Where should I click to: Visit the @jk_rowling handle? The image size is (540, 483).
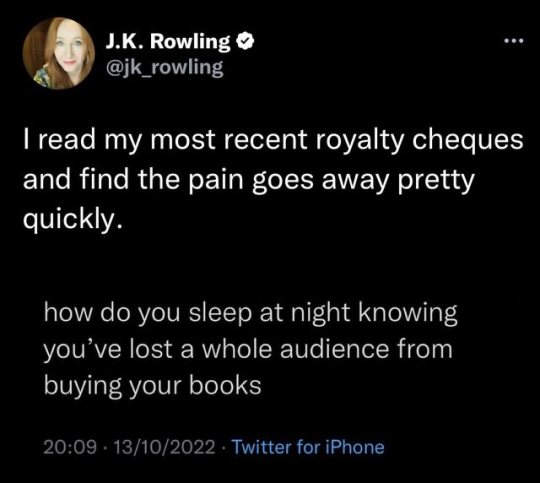coord(165,67)
